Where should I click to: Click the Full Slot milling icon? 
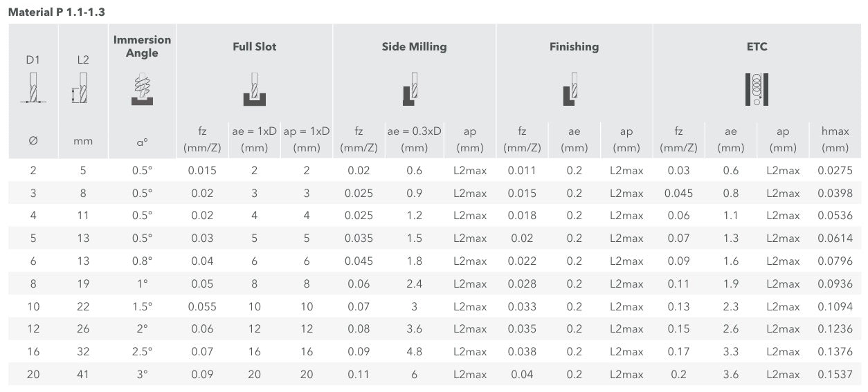(254, 90)
